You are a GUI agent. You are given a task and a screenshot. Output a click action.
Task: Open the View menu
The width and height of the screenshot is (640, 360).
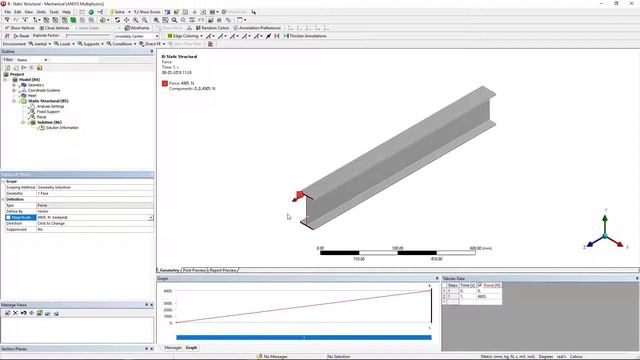click(29, 12)
